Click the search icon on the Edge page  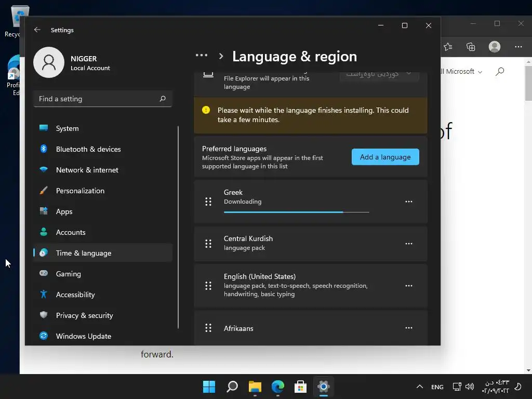(500, 72)
